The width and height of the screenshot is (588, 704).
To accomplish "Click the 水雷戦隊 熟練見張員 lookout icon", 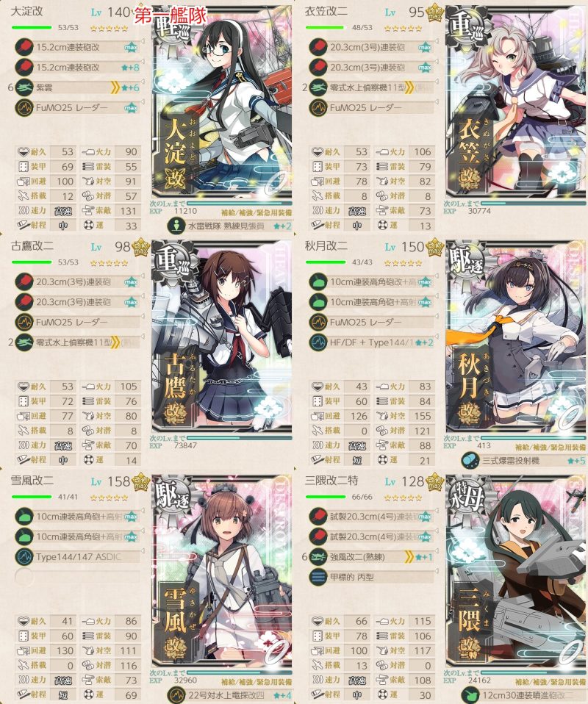I will 176,226.
